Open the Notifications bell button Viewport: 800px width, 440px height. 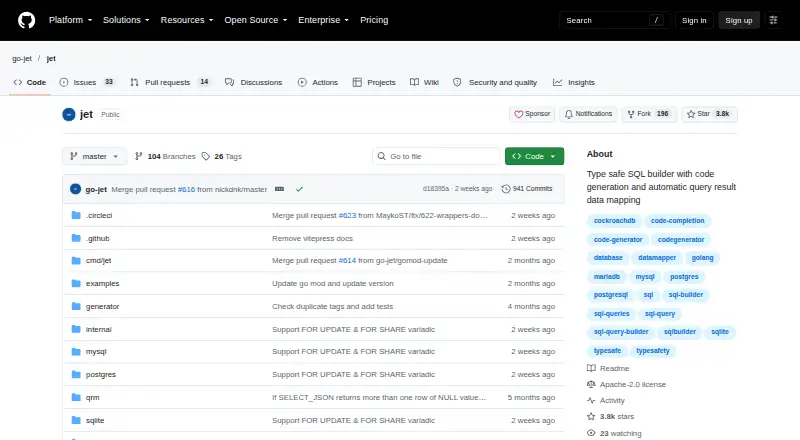pos(588,114)
